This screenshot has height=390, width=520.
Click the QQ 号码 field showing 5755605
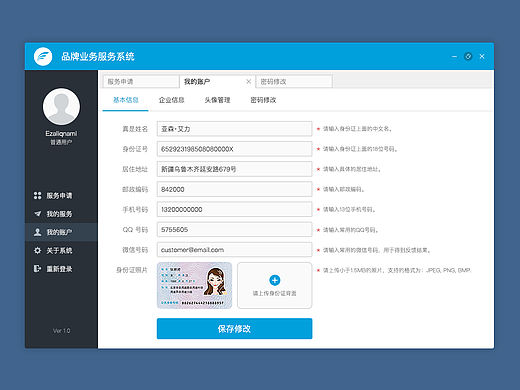pyautogui.click(x=234, y=230)
